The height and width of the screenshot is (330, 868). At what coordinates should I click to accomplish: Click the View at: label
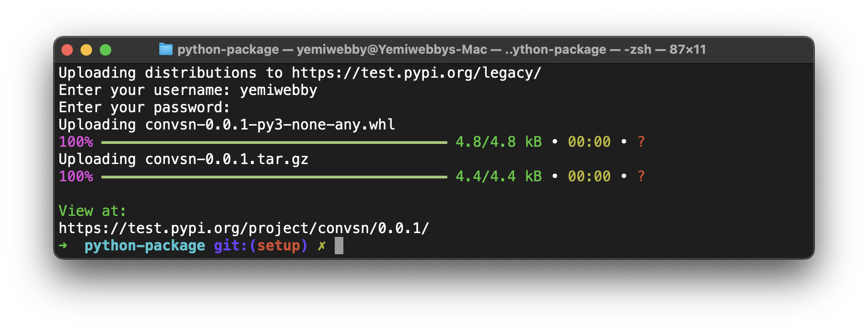[91, 211]
